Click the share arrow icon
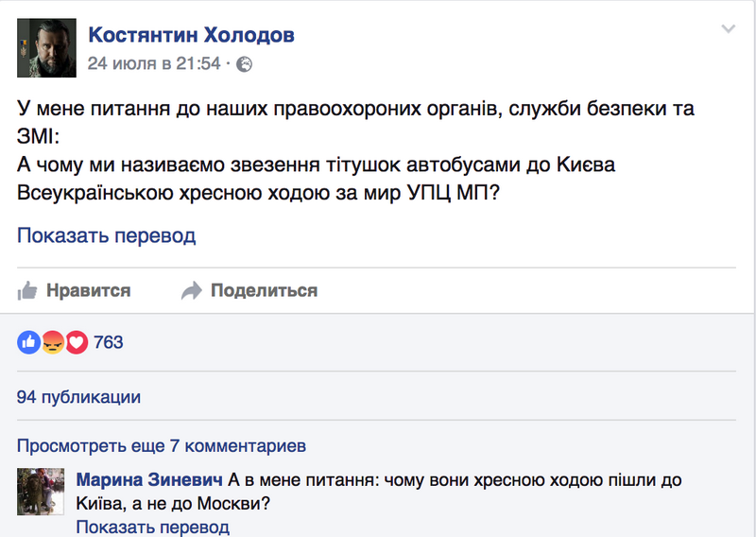Viewport: 756px width, 537px height. click(192, 290)
